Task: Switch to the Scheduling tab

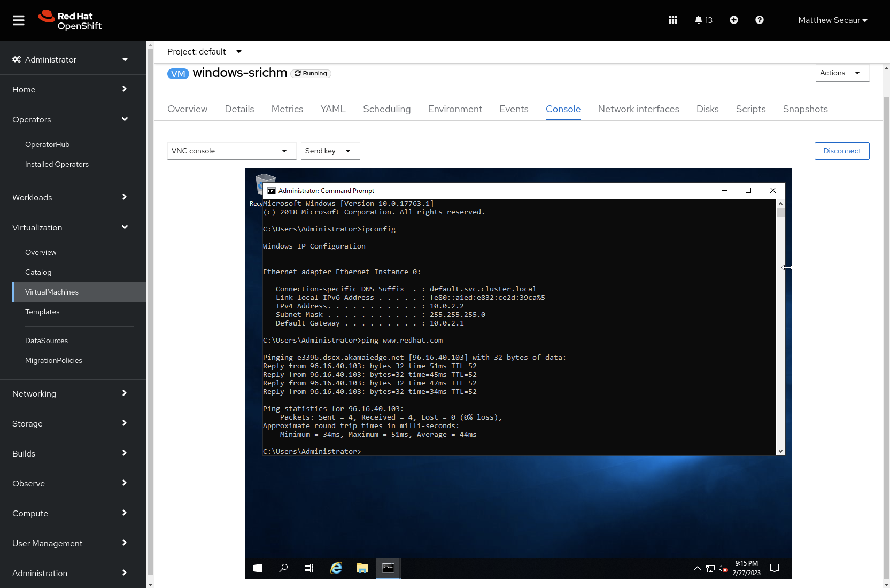Action: pos(387,109)
